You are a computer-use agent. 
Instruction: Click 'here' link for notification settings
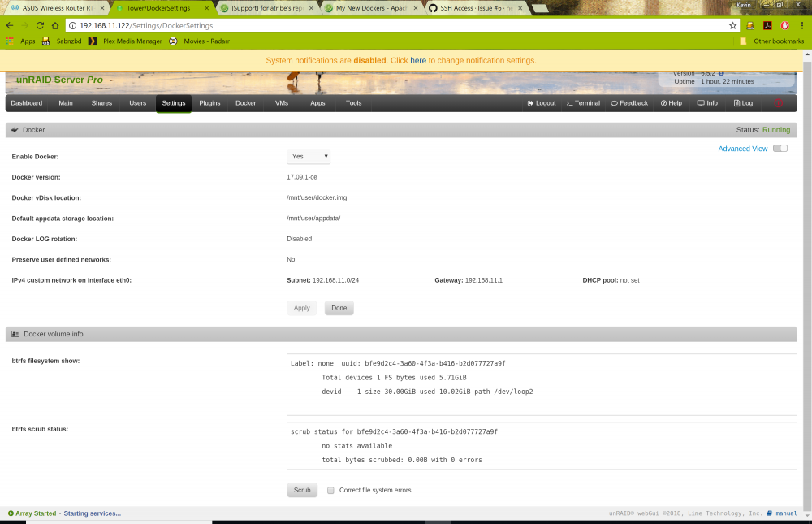[x=418, y=61]
